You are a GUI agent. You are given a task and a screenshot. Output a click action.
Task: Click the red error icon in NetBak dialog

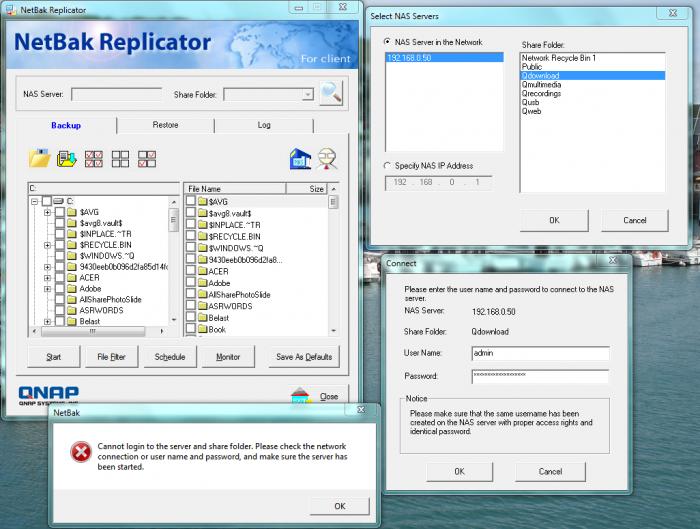(81, 452)
